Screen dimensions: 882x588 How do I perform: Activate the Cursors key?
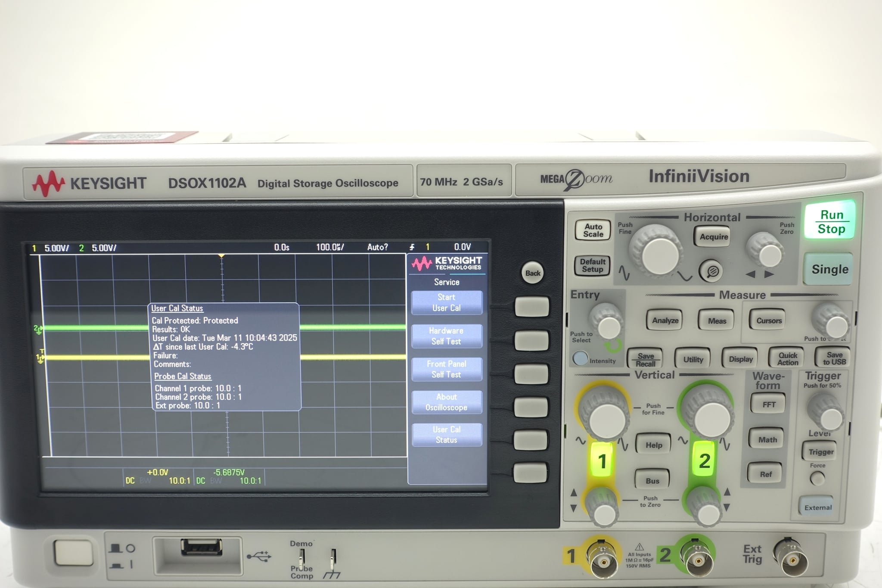coord(769,320)
